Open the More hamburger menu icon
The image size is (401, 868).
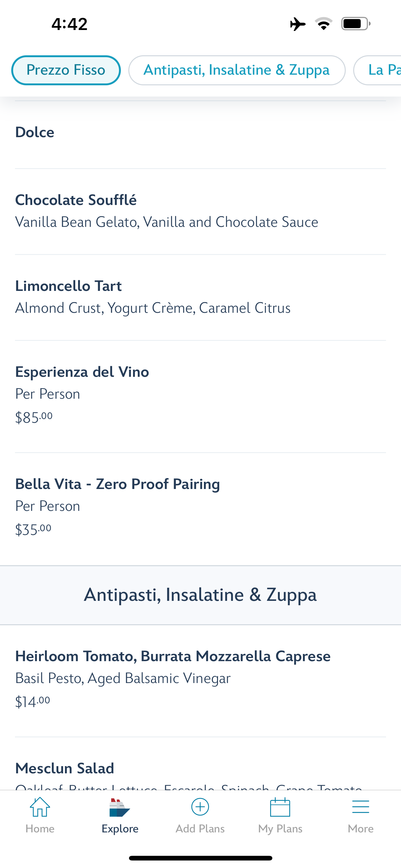pyautogui.click(x=360, y=807)
